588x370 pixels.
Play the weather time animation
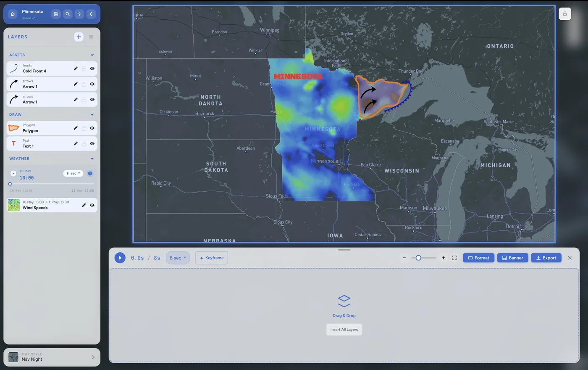pos(13,173)
